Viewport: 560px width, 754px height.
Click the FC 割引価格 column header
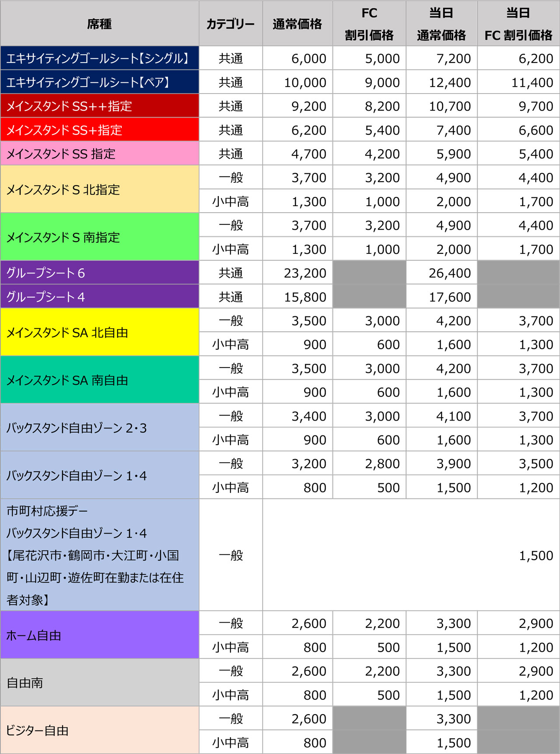coord(369,24)
